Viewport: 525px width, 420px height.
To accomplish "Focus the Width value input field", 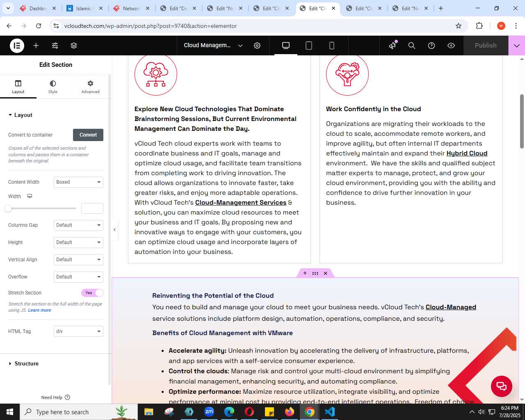I will (92, 208).
